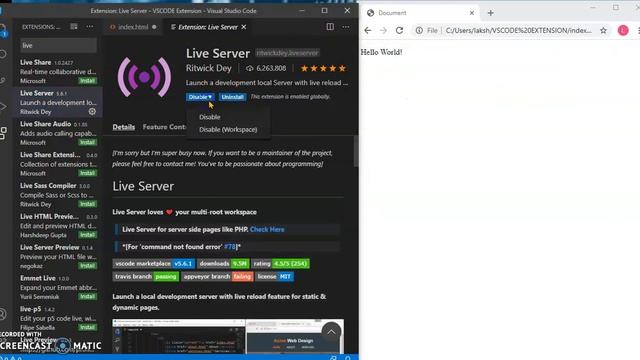The image size is (640, 360).
Task: Bookmark this page with star icon
Action: (x=603, y=30)
